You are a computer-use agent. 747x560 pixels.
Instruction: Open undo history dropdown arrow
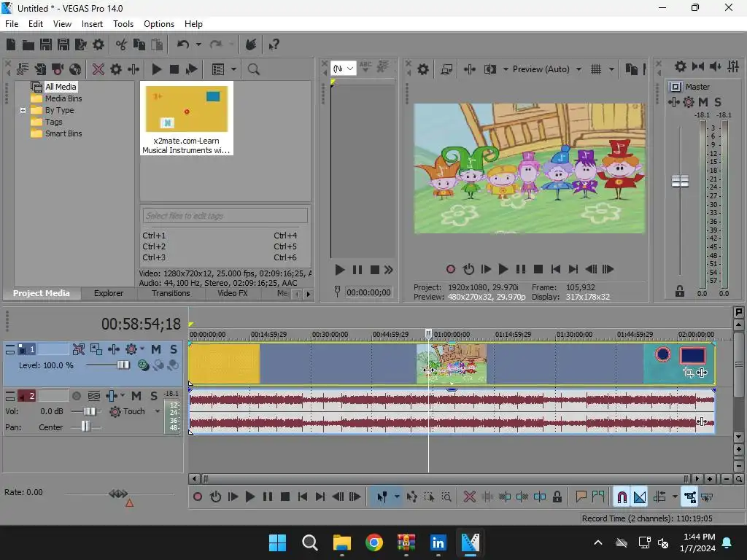(x=198, y=44)
